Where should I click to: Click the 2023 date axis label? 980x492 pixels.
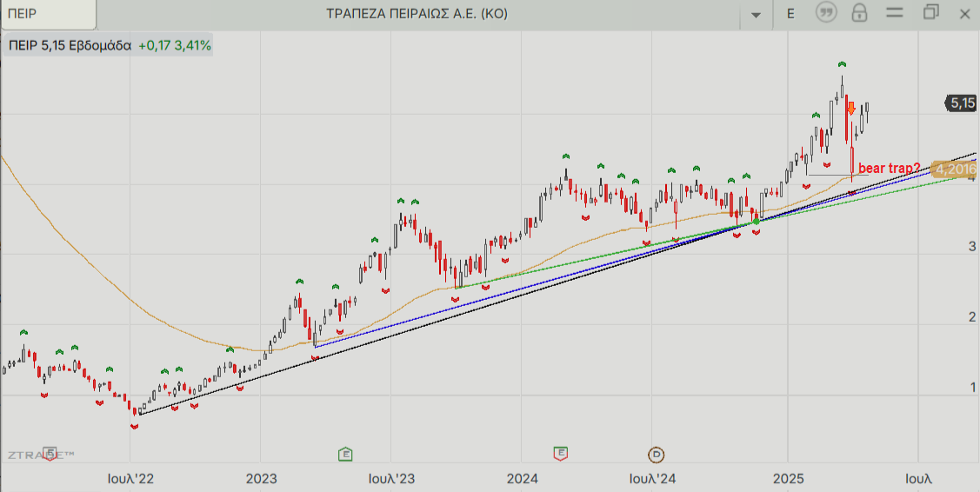[x=261, y=480]
